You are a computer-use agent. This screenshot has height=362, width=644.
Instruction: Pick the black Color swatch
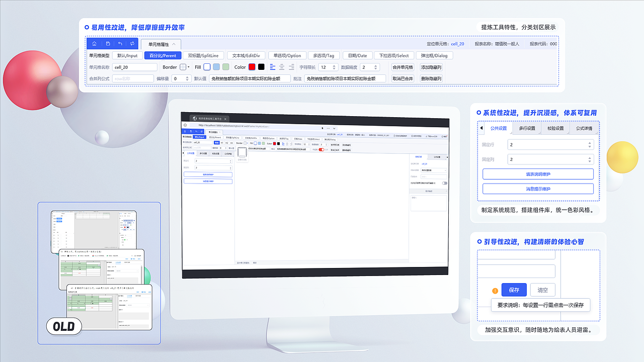pos(261,67)
